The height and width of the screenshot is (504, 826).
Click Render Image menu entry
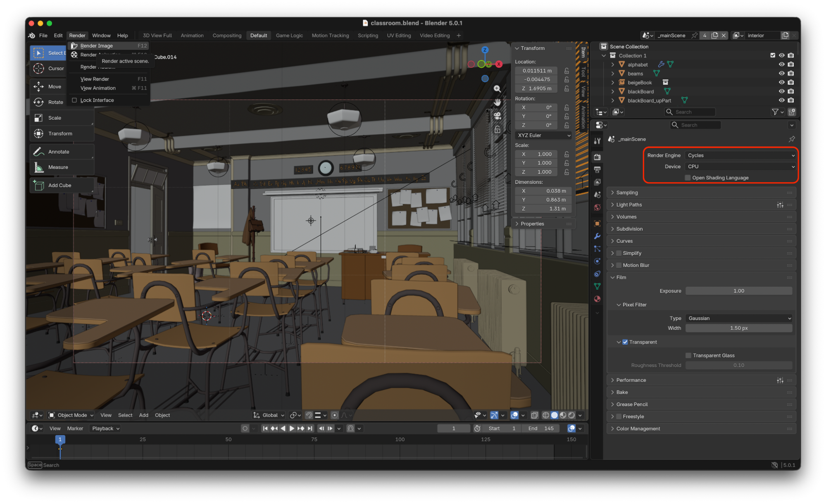[97, 46]
